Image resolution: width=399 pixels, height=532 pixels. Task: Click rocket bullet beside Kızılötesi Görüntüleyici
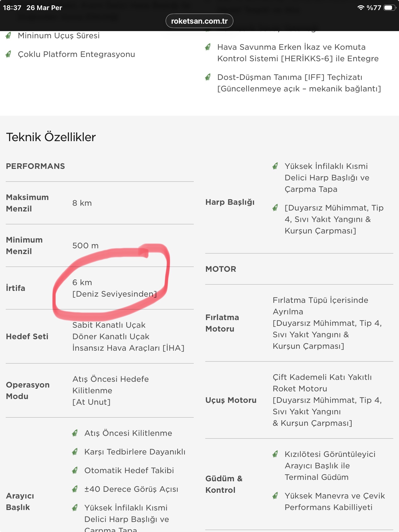click(x=275, y=454)
